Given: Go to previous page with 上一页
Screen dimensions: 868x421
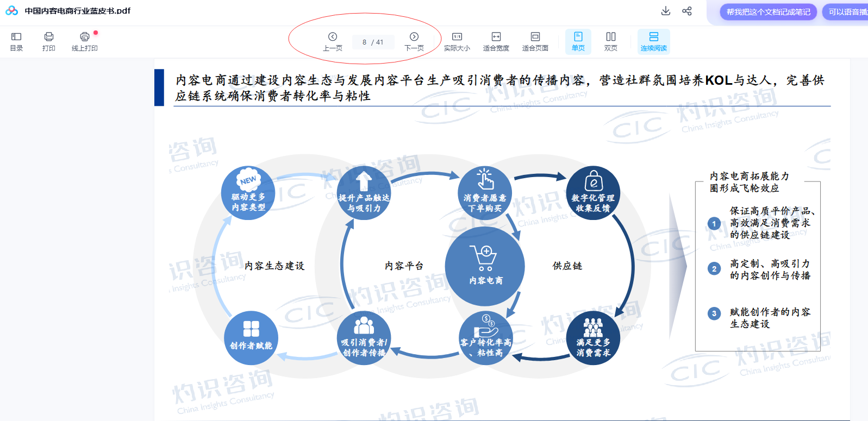Looking at the screenshot, I should [x=333, y=41].
